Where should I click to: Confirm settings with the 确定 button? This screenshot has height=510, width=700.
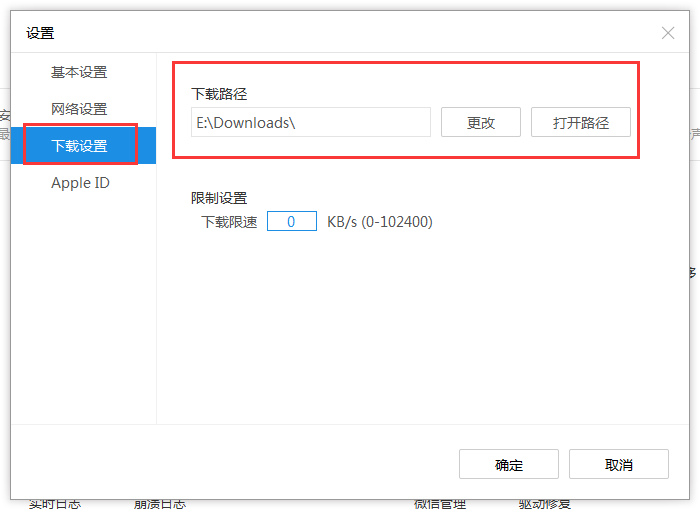click(509, 464)
